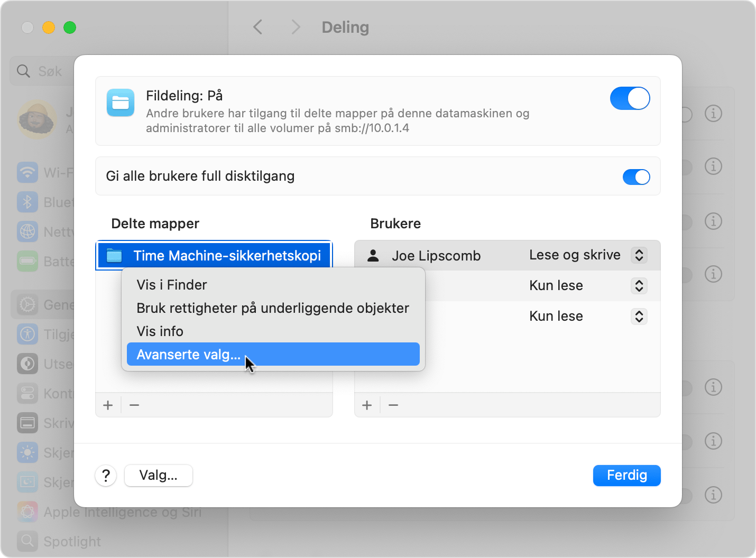Click the bottom info icon in background Deling pane
The height and width of the screenshot is (558, 756).
[x=713, y=495]
